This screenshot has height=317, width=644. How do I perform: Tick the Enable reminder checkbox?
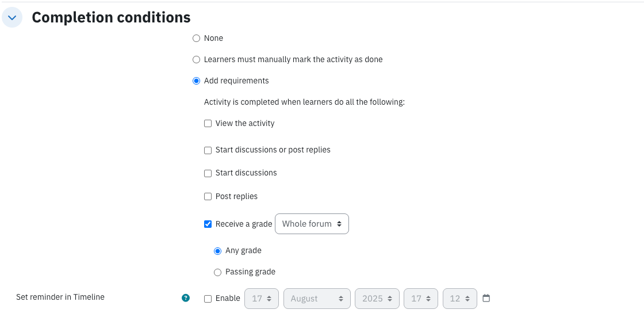pos(208,299)
